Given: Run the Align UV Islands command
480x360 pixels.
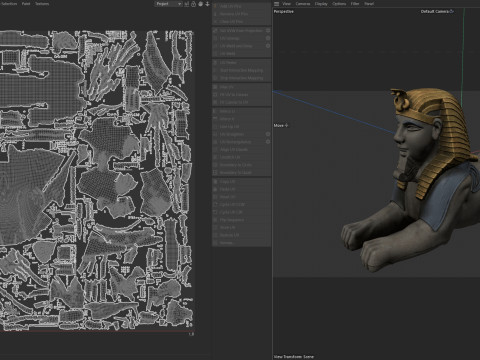Looking at the screenshot, I should coord(242,149).
